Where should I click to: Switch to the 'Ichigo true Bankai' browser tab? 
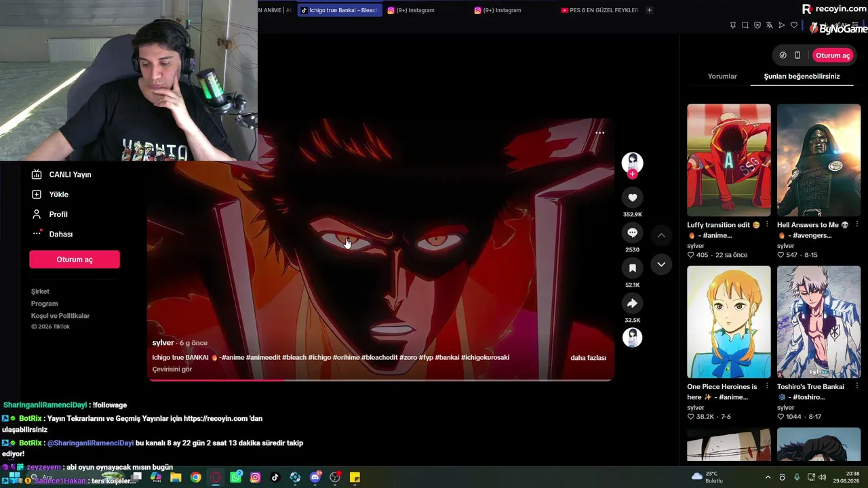[340, 10]
